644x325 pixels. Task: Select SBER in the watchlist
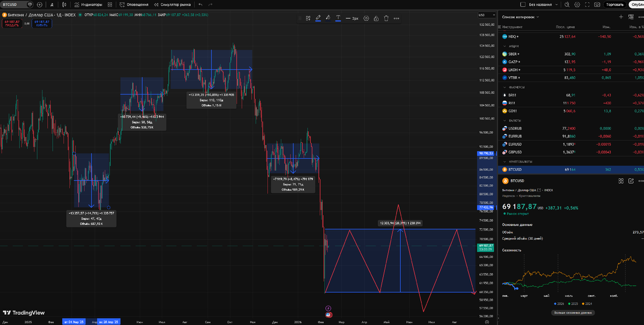(571, 54)
